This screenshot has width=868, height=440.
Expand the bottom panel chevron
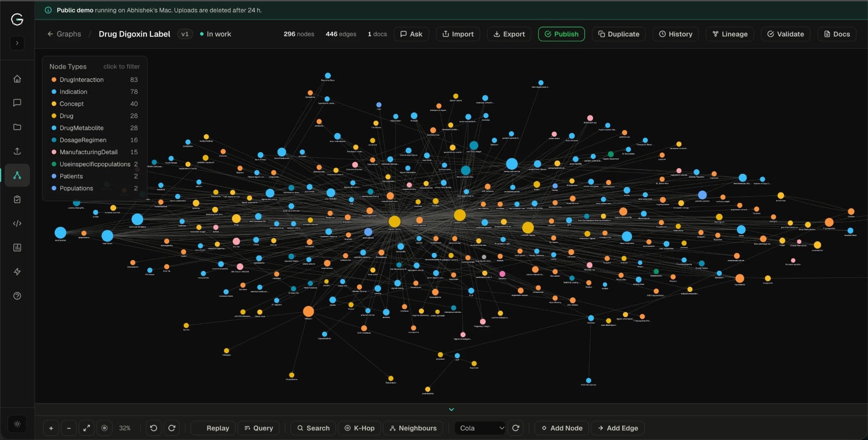point(451,409)
